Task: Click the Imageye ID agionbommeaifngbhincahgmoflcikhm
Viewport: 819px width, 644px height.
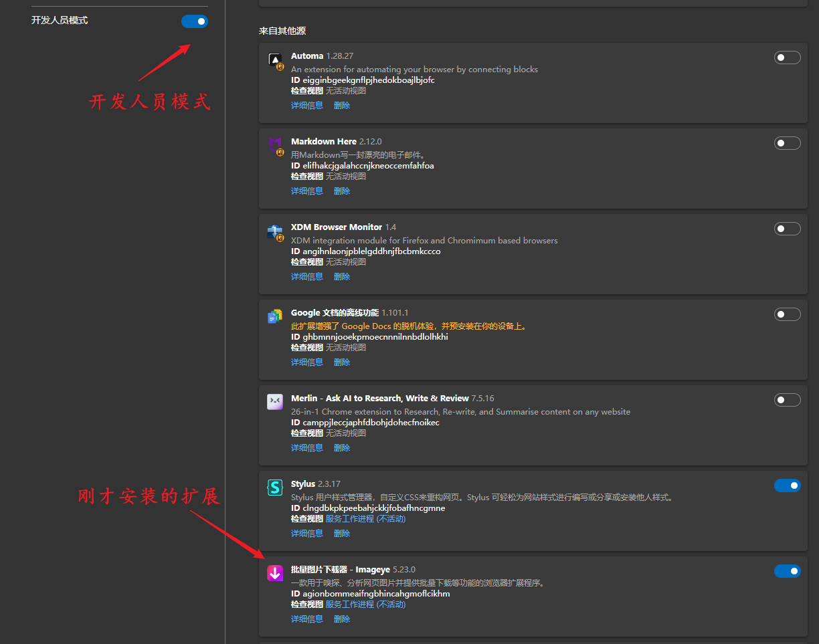Action: point(371,594)
